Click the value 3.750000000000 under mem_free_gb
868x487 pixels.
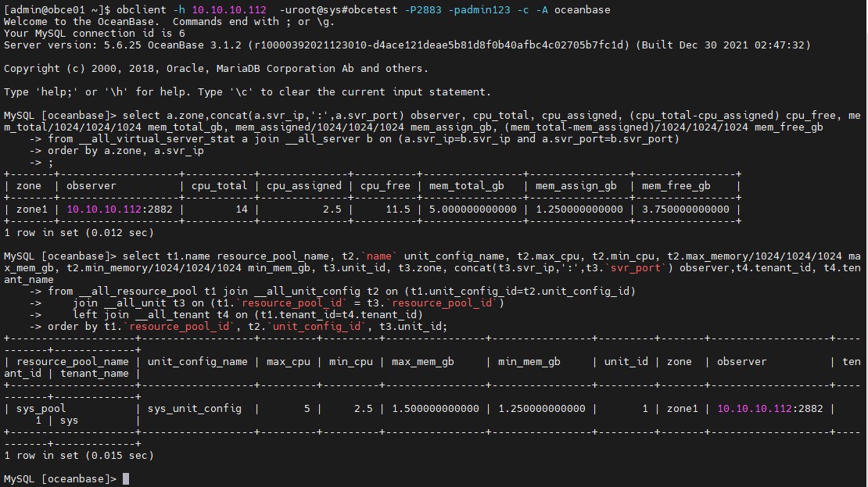(685, 209)
